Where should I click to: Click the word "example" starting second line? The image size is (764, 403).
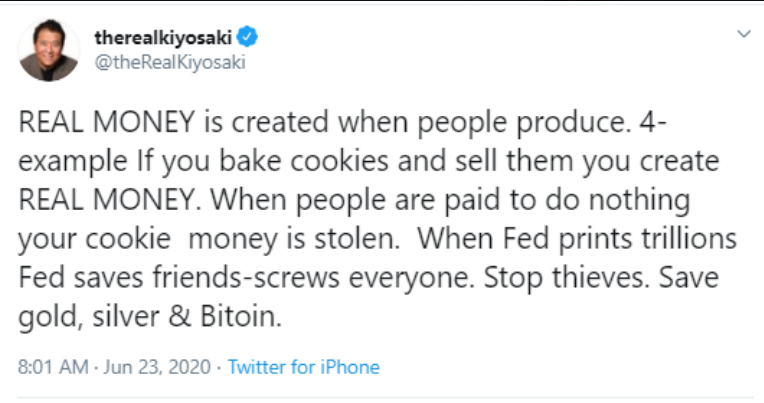coord(64,164)
